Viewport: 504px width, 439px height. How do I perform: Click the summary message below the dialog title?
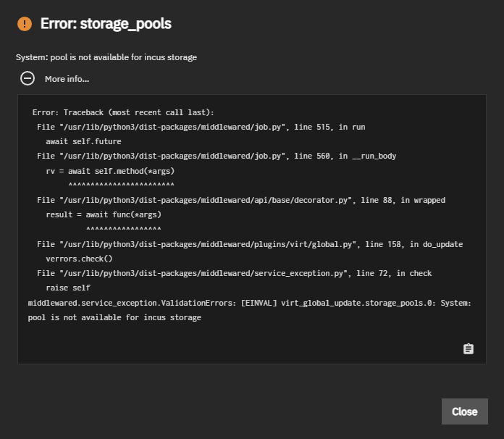pos(106,57)
